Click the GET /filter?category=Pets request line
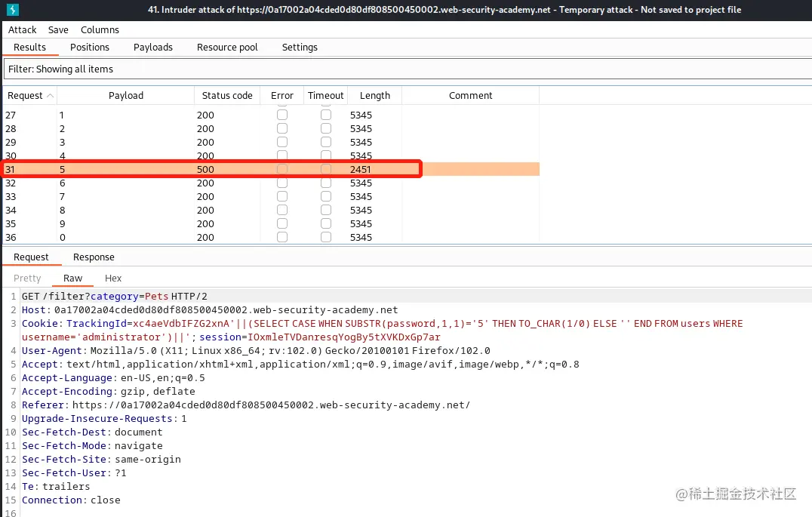 click(x=115, y=297)
